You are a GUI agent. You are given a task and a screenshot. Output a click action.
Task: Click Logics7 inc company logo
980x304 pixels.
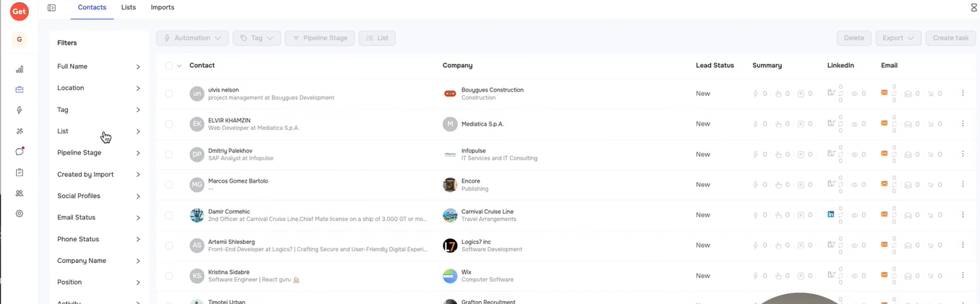tap(450, 246)
